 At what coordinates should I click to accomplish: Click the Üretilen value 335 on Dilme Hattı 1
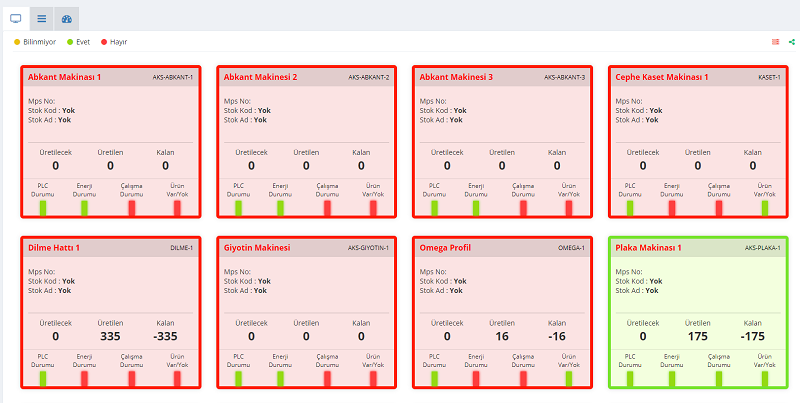(x=110, y=336)
